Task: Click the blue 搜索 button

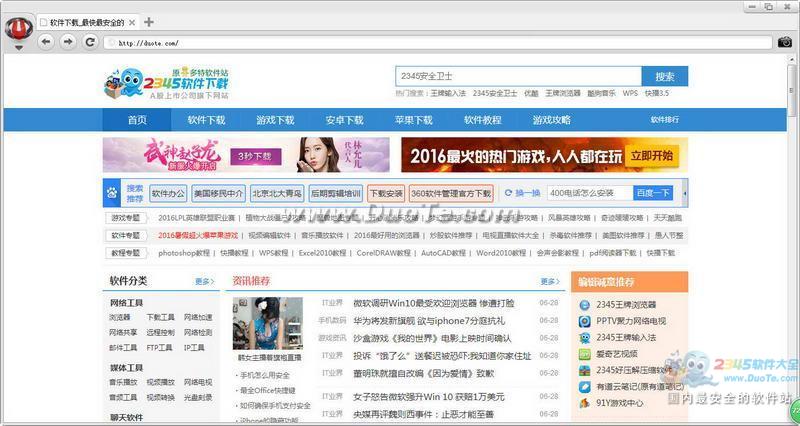Action: pos(665,77)
